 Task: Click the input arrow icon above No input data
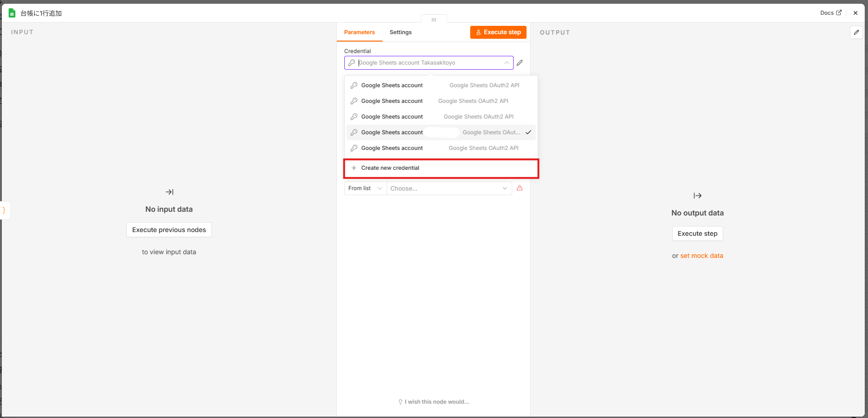coord(169,192)
